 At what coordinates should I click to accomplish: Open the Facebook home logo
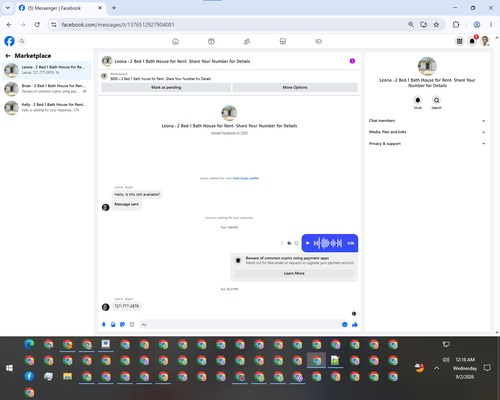click(9, 41)
